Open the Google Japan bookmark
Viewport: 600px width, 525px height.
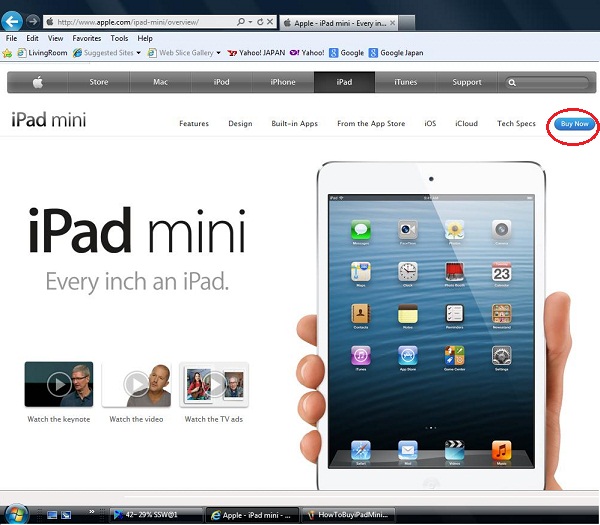(396, 53)
